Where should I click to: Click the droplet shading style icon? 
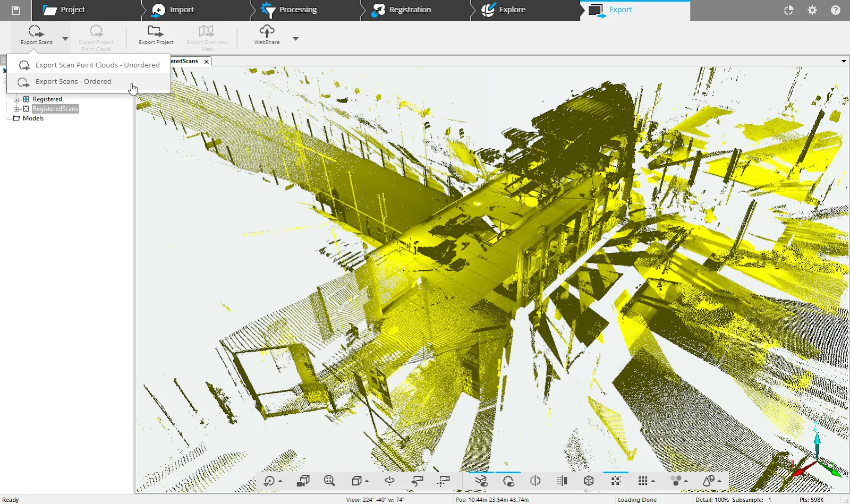click(709, 481)
